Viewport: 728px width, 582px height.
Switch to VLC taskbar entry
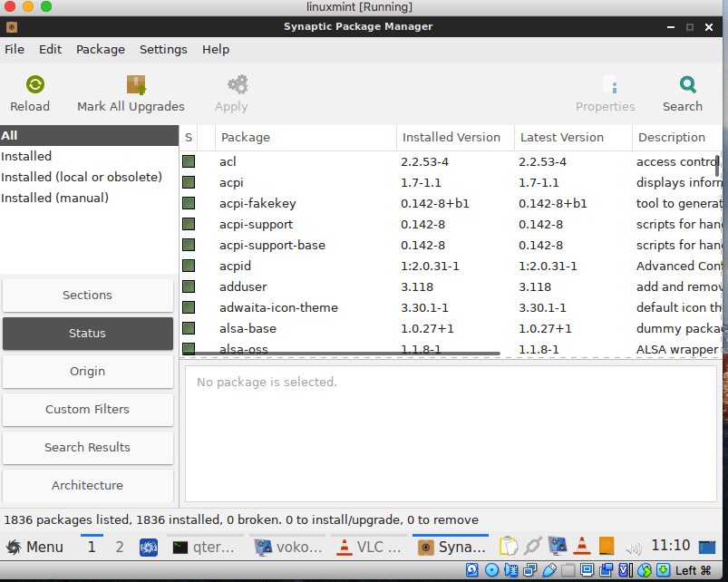click(370, 548)
